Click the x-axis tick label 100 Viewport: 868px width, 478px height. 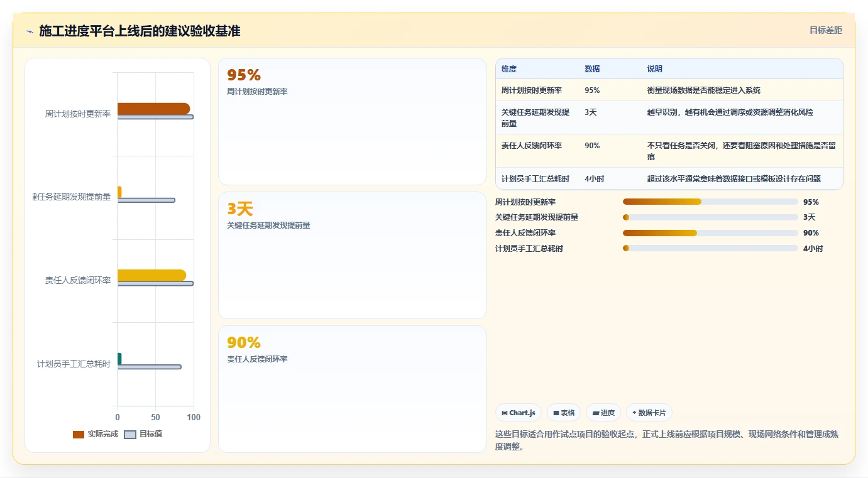point(194,417)
